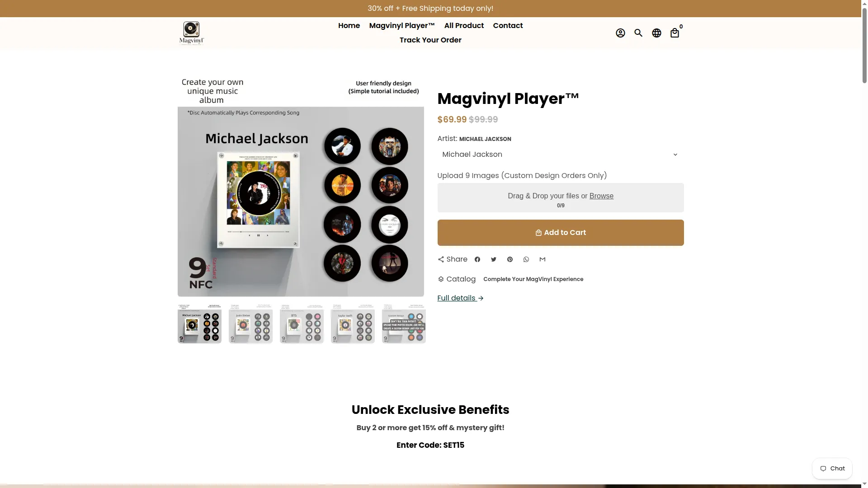Click the Magvinyl logo
Viewport: 868px width, 488px height.
[191, 33]
